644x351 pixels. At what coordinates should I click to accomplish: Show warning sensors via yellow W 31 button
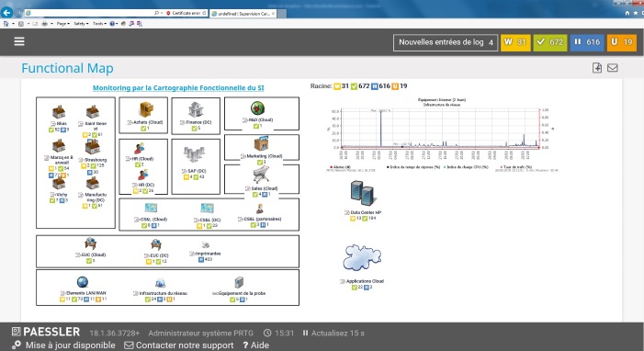click(515, 42)
